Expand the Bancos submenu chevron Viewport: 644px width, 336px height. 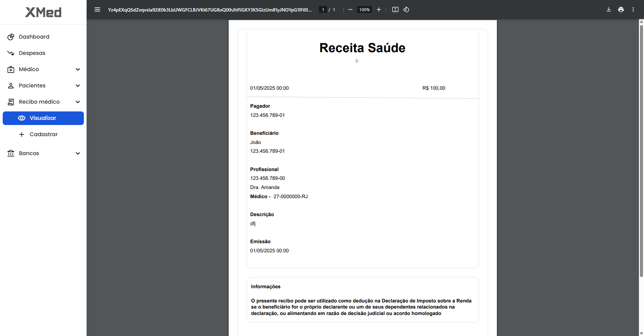click(78, 153)
